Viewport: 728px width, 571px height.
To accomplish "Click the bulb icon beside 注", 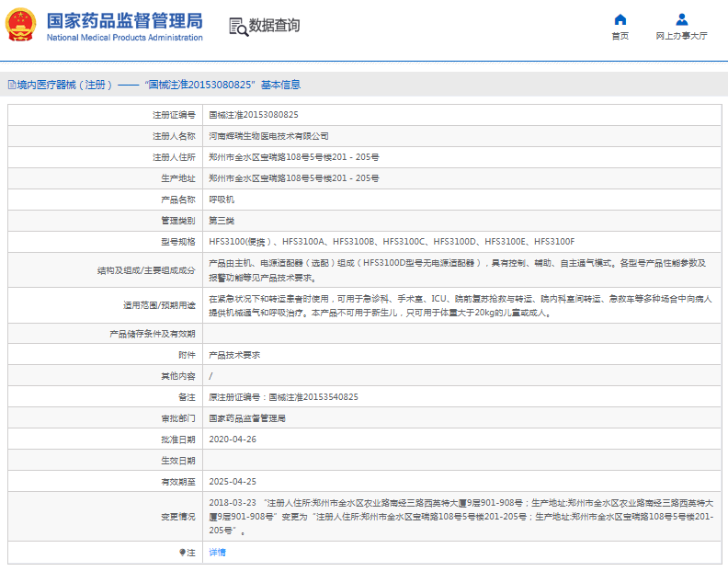I will [x=182, y=553].
